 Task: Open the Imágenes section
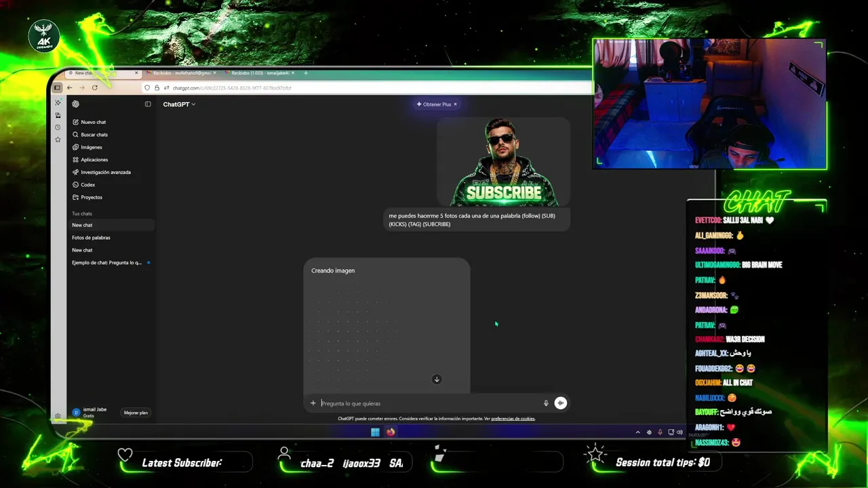87,147
